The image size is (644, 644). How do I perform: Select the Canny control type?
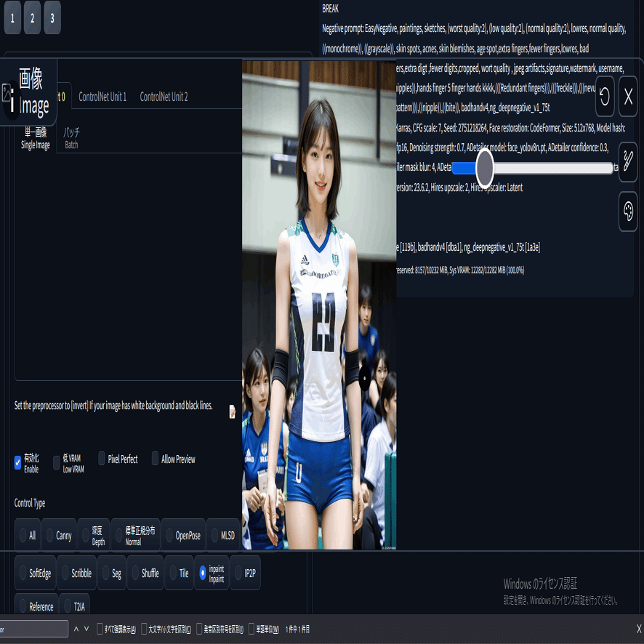click(59, 535)
